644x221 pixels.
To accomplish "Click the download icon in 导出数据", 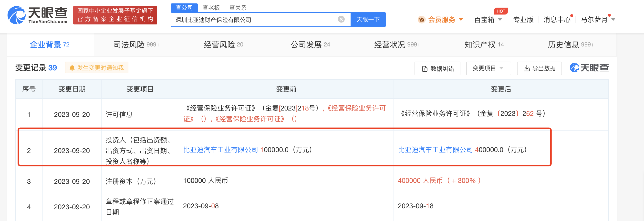I will (527, 68).
